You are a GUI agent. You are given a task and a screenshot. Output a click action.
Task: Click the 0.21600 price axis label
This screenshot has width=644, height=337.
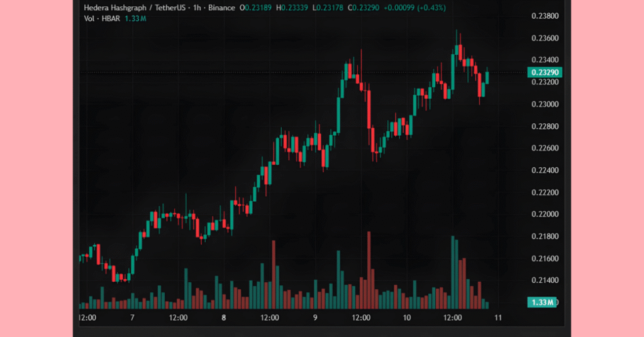[x=545, y=258]
